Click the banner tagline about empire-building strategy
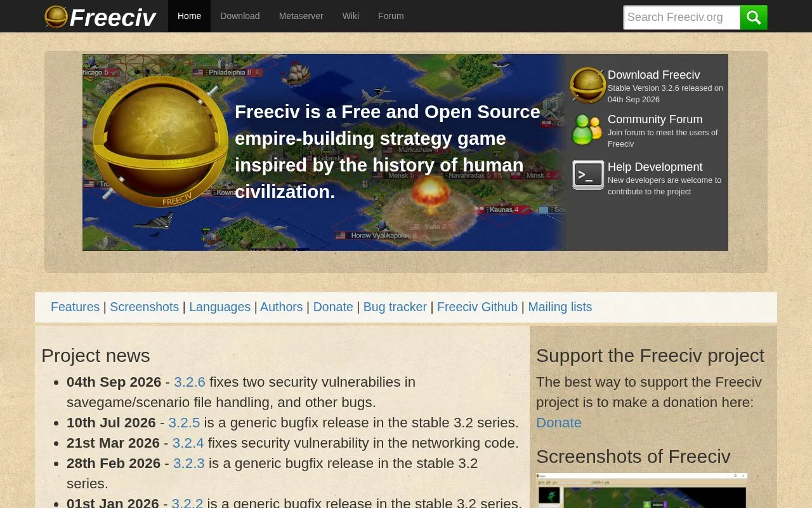 388,152
